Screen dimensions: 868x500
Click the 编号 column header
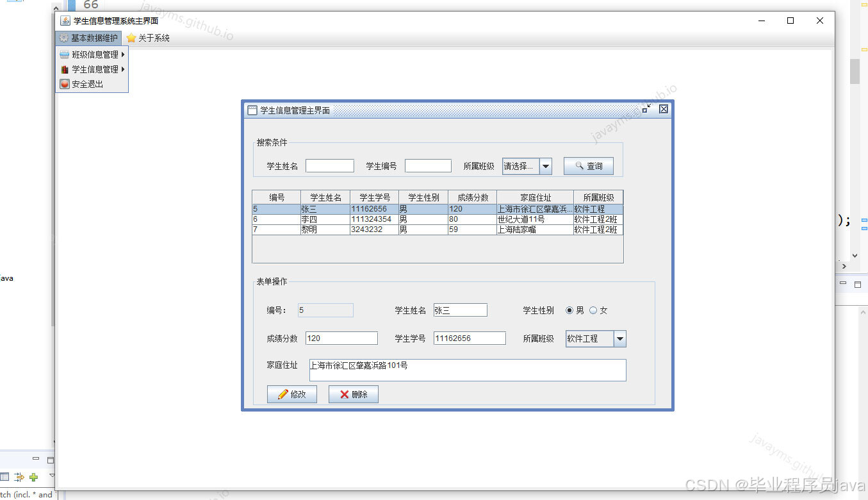point(276,197)
